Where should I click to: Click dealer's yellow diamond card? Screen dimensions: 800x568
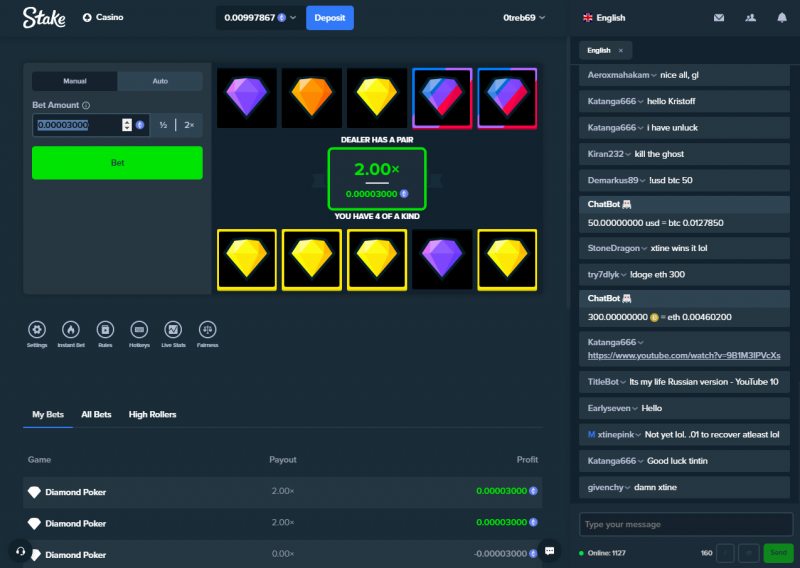point(377,97)
